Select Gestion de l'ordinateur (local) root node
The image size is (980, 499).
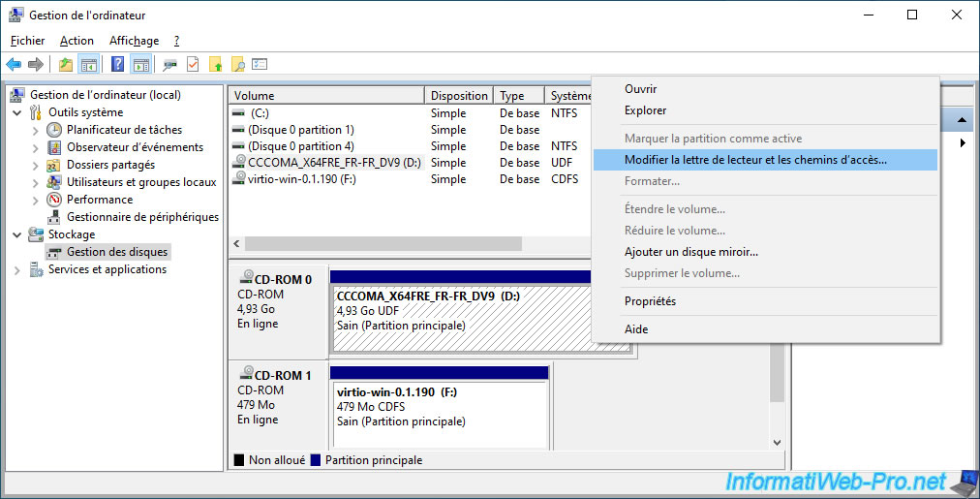coord(105,94)
